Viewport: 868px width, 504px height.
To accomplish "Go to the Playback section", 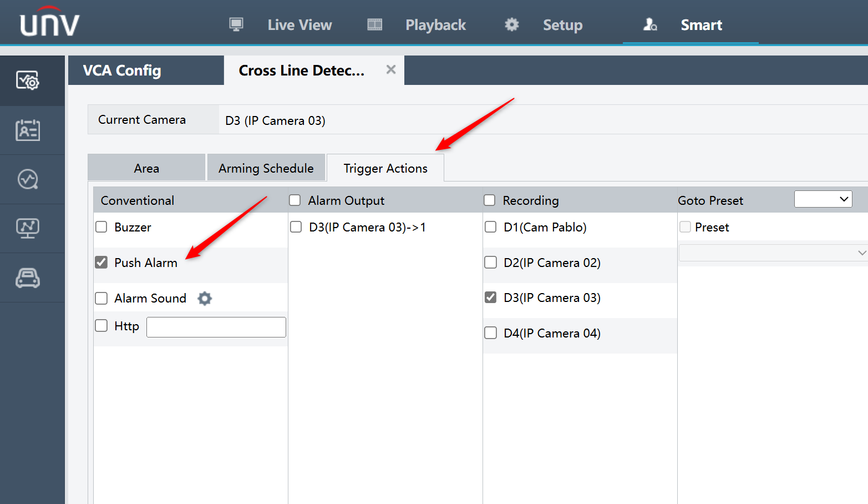I will tap(435, 24).
